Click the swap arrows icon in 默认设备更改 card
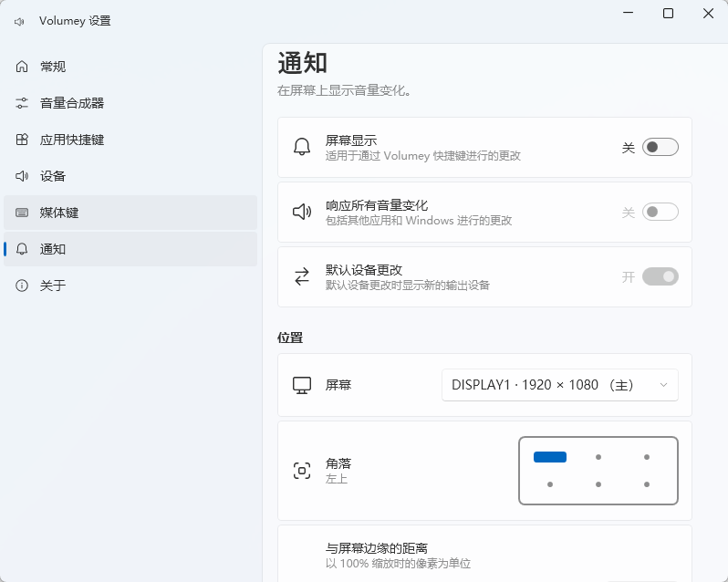728x582 pixels. tap(302, 276)
